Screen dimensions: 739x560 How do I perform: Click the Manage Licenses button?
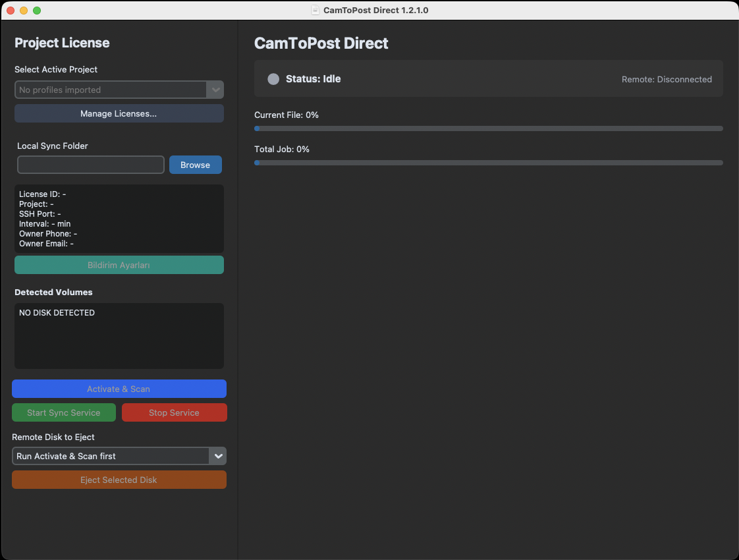coord(119,113)
